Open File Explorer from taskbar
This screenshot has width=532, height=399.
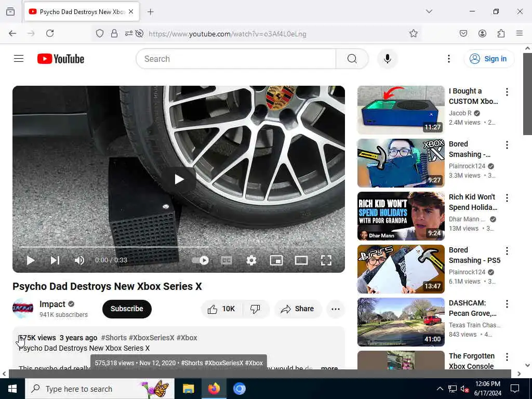[x=188, y=389]
